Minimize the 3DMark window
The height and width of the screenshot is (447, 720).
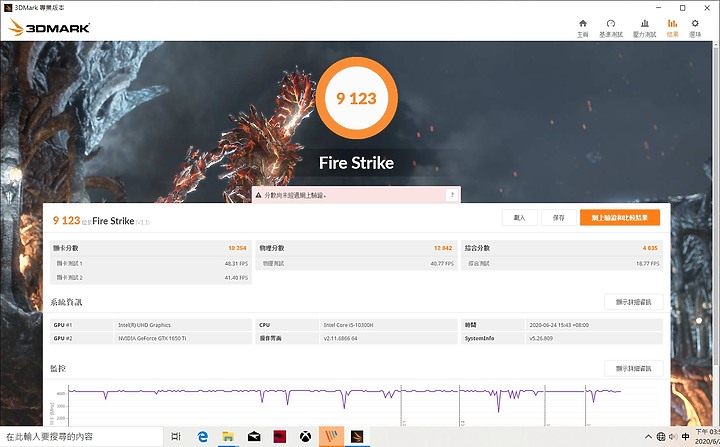click(659, 8)
